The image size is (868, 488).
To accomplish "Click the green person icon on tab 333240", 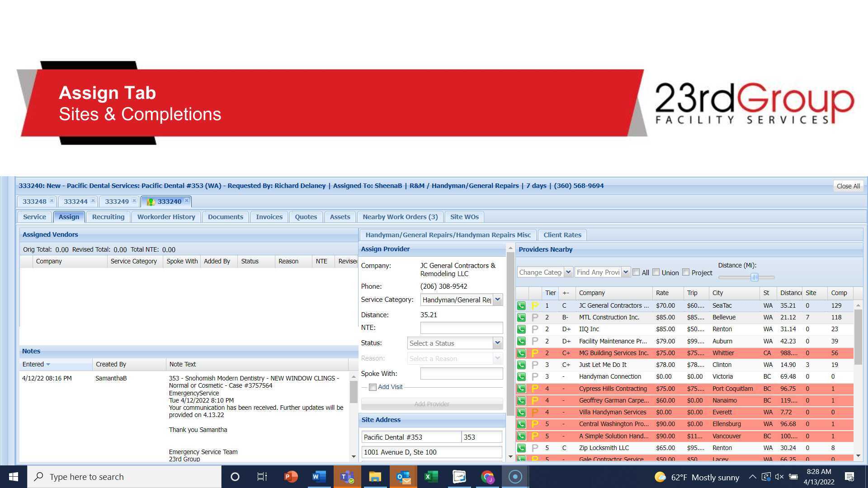I will coord(150,202).
